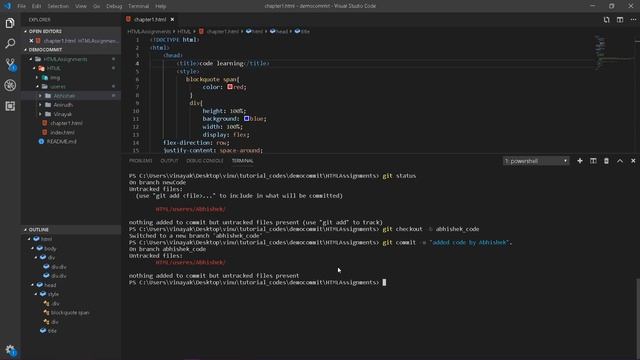The width and height of the screenshot is (640, 360).
Task: Split the editor to the right
Action: coord(620,19)
